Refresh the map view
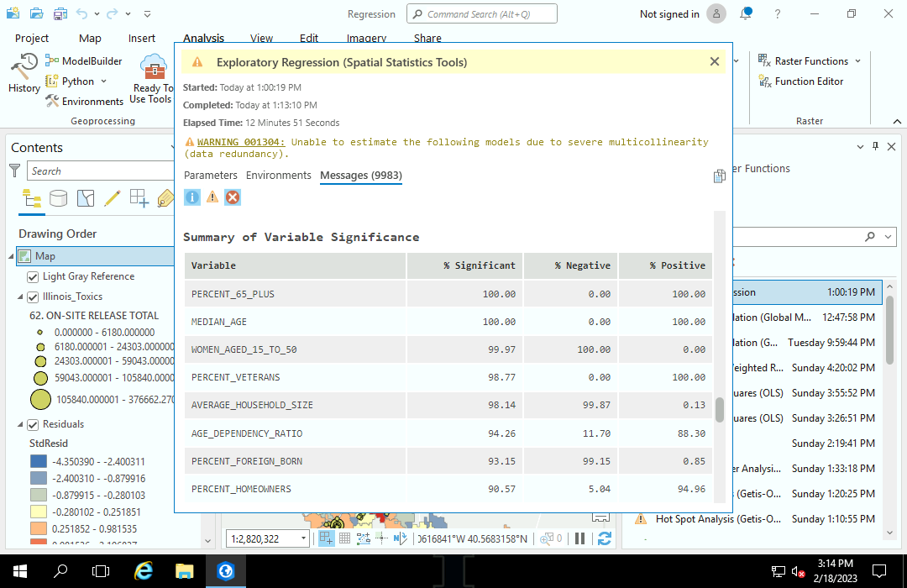The image size is (907, 588). pos(604,538)
